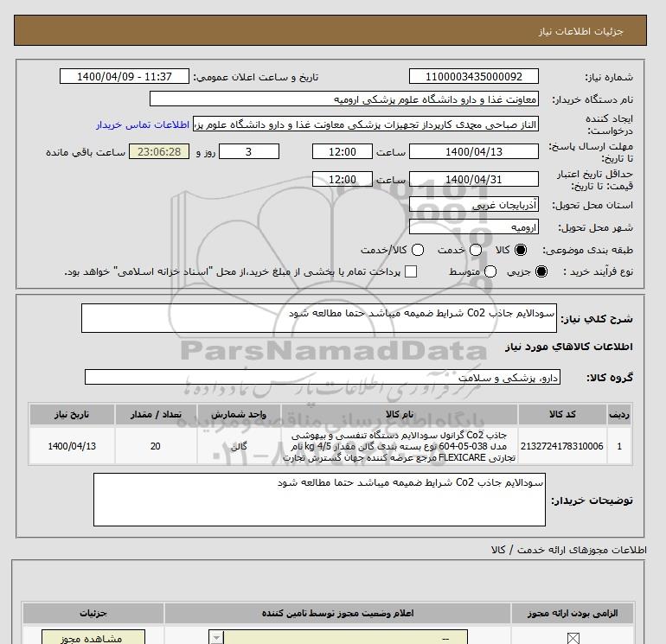Screen dimensions: 666x644
Task: Click the goods group دارو، پزشکی و سلامت field
Action: point(323,378)
